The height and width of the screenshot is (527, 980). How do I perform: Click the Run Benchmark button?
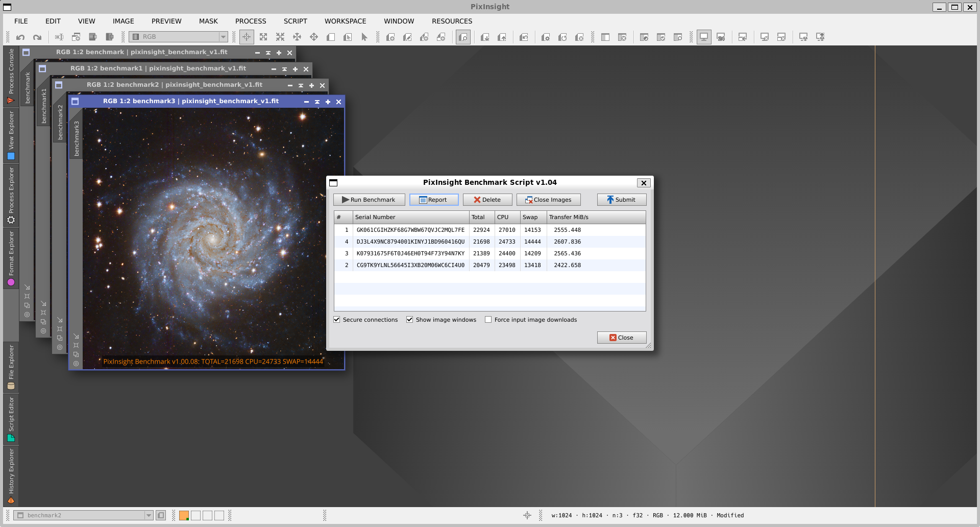coord(369,200)
